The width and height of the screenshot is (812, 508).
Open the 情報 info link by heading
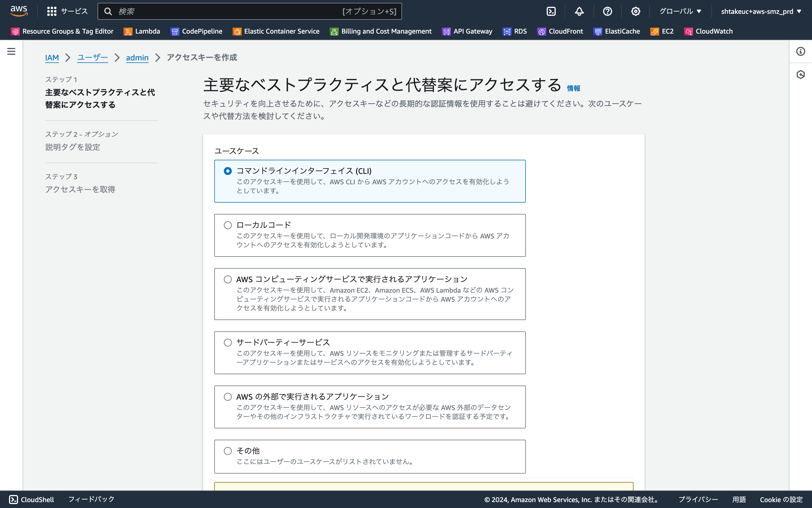(x=573, y=88)
